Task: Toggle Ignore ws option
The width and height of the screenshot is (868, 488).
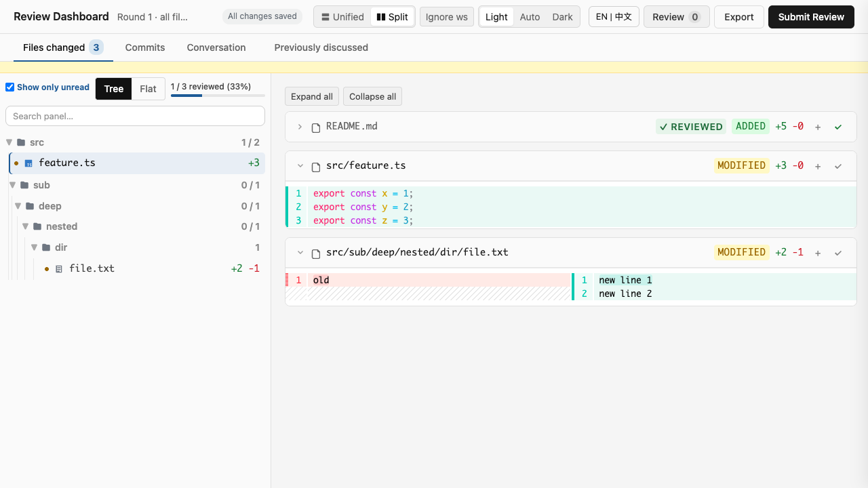Action: coord(447,17)
